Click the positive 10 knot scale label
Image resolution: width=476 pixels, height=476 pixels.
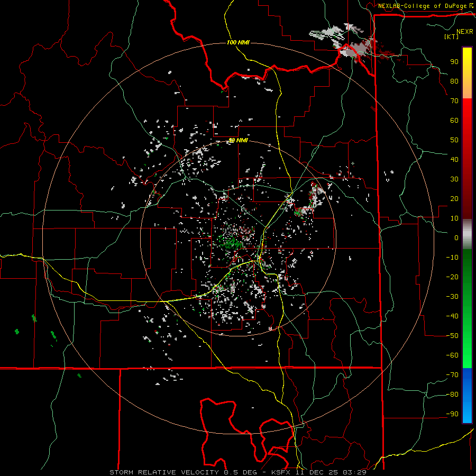point(454,218)
